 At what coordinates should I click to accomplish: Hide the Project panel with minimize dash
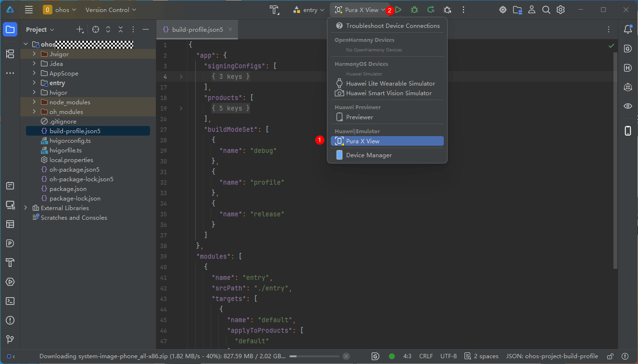pyautogui.click(x=146, y=29)
